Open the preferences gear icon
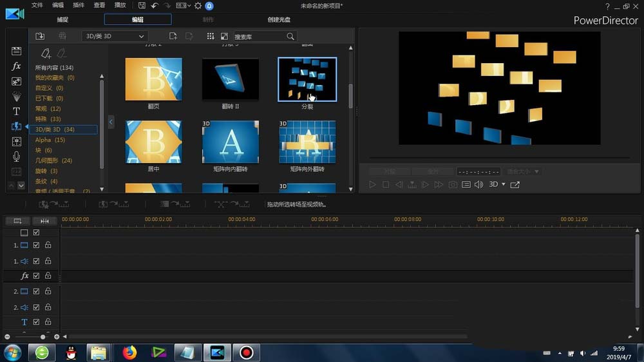Image resolution: width=644 pixels, height=362 pixels. (198, 5)
